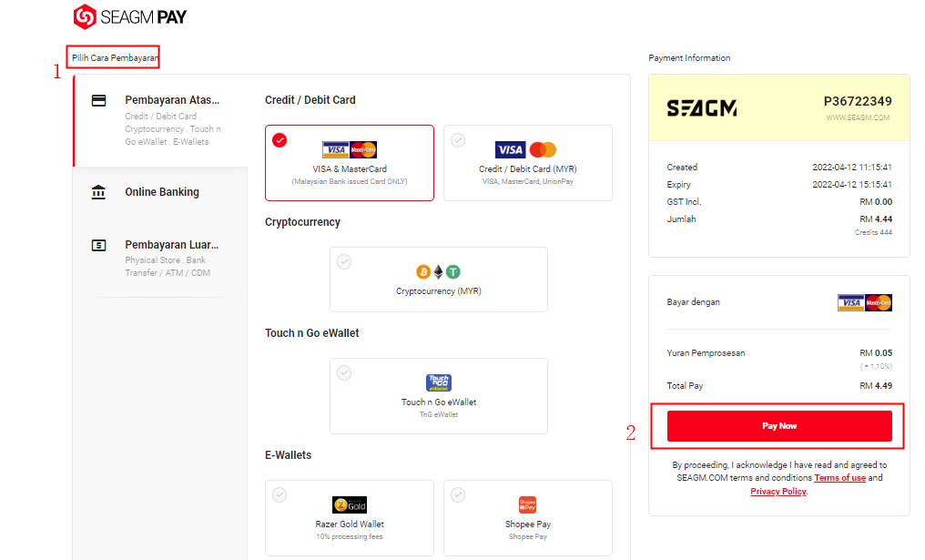This screenshot has width=925, height=560.
Task: Click the Yuran Pemprosesan fee RM 0.05
Action: click(x=876, y=353)
